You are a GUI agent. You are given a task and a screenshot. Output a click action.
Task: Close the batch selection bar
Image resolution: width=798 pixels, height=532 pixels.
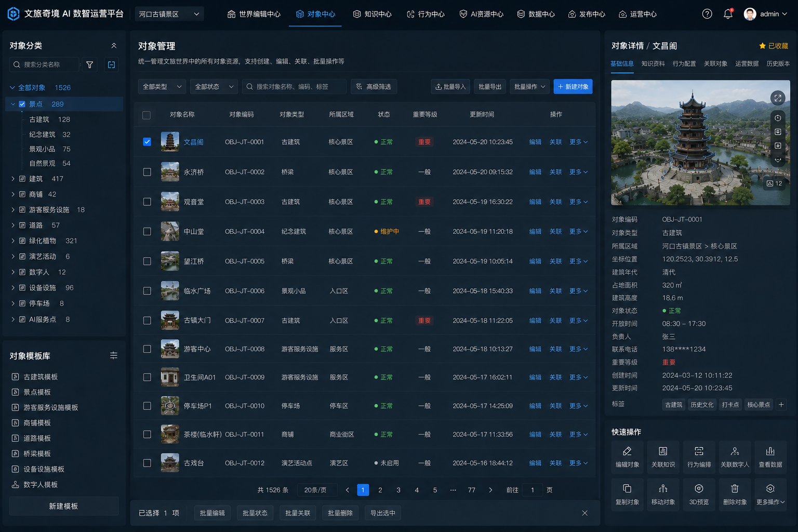[x=584, y=513]
